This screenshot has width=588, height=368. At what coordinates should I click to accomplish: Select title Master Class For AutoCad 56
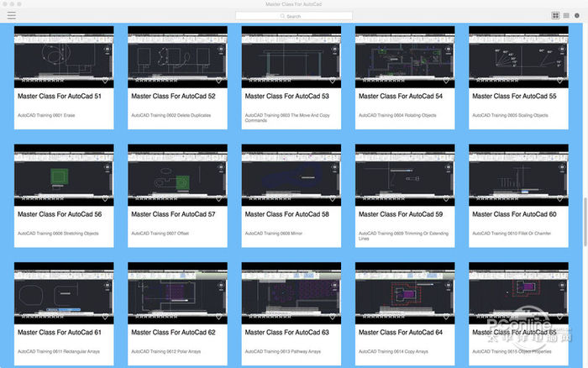(60, 214)
